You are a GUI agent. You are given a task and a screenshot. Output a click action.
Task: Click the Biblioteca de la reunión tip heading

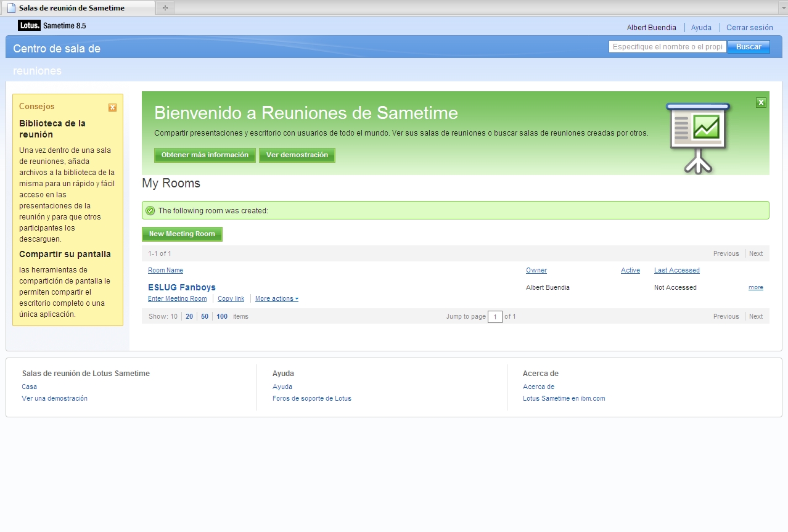pos(52,129)
